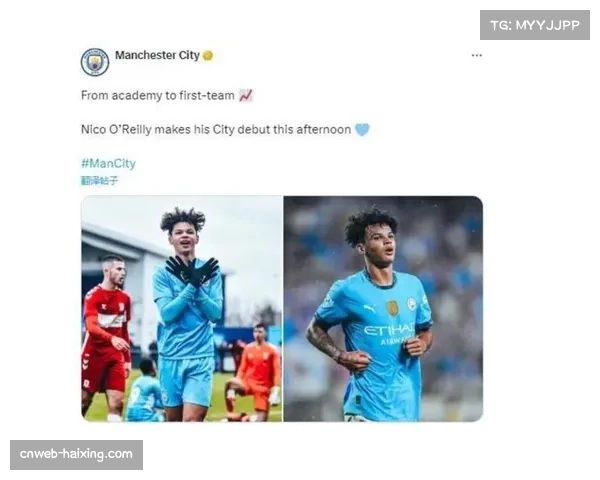Click the Manchester City account name
The image size is (600, 480).
(157, 56)
